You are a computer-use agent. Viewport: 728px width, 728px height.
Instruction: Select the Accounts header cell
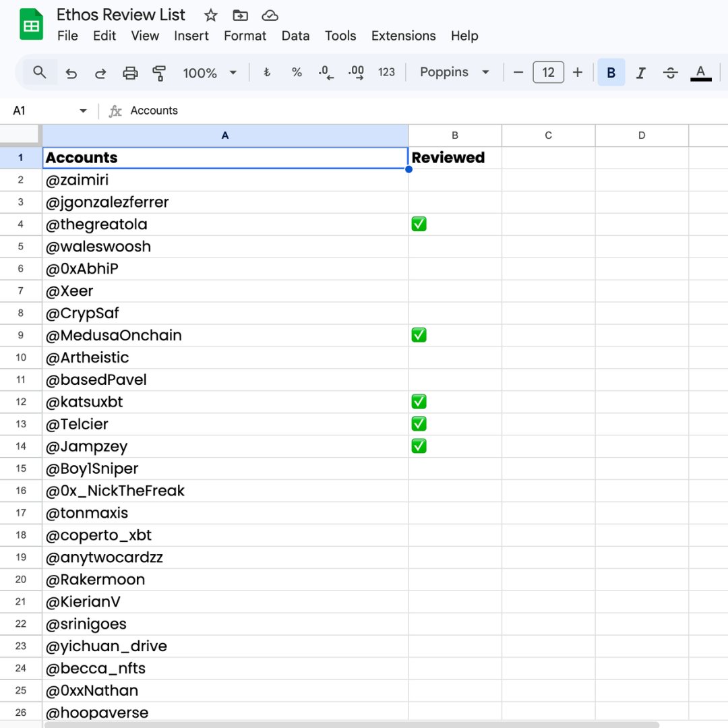pyautogui.click(x=225, y=158)
